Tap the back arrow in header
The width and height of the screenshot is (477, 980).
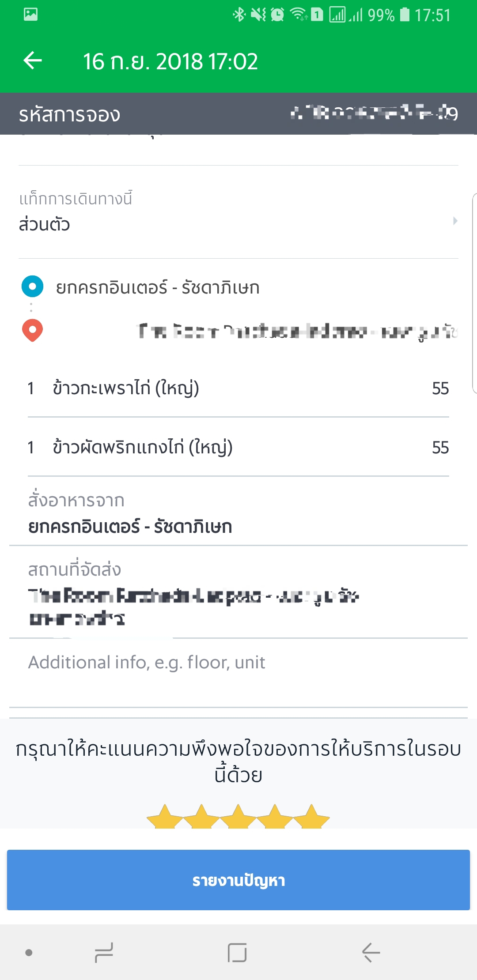pos(33,60)
